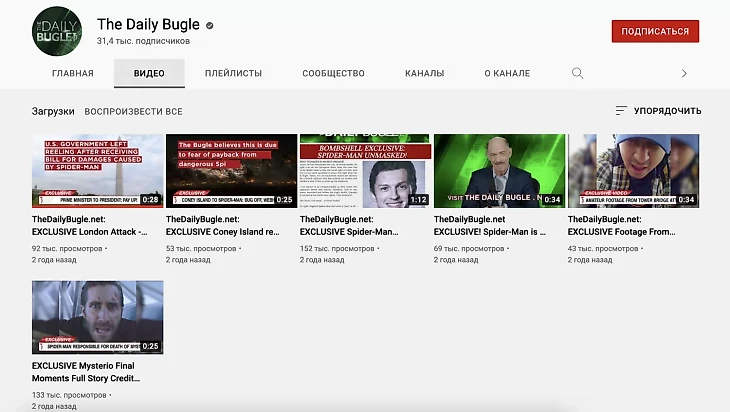Open the ПЛЕЙЛИСТЫ tab
Screen dimensions: 730x412
click(x=233, y=73)
